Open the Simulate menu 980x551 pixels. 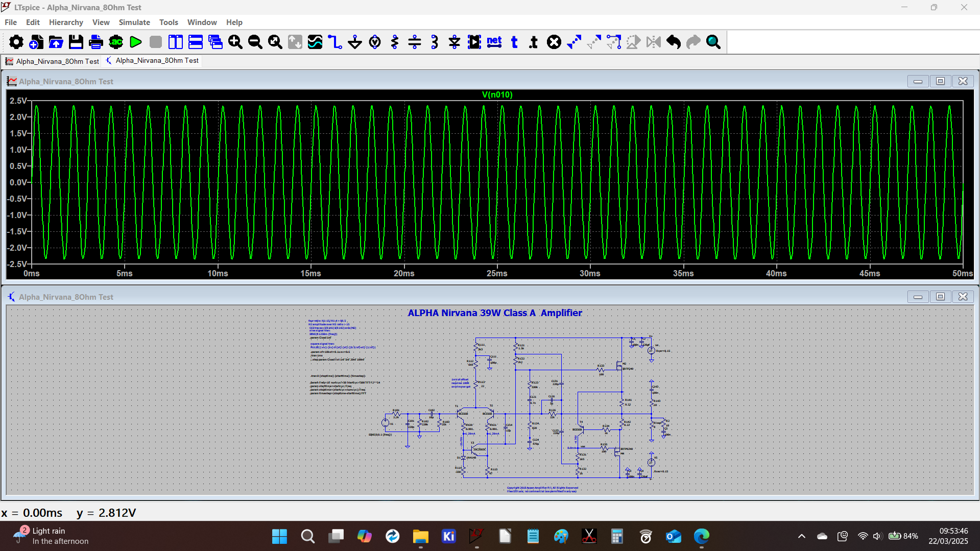134,22
